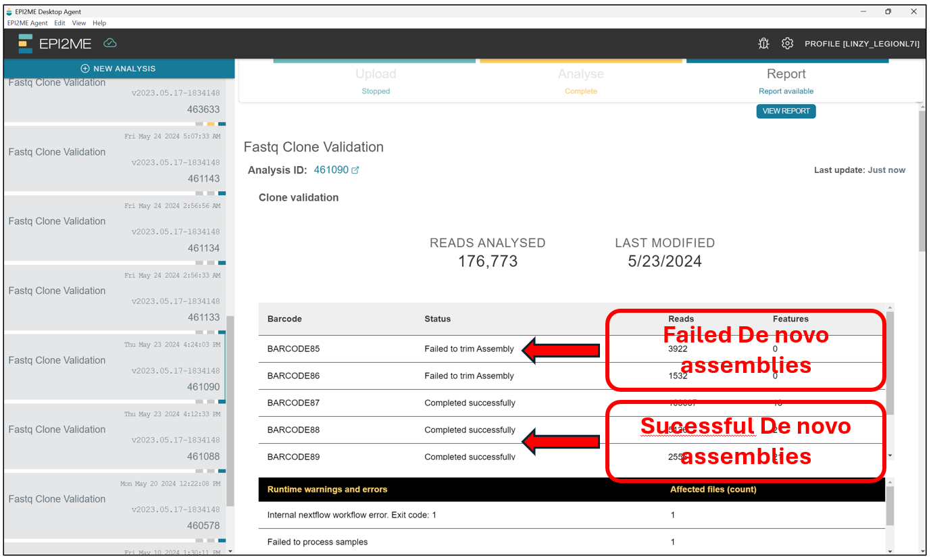Screen dimensions: 931x560
Task: Click LAST MODIFIED date 5/23/2024
Action: pyautogui.click(x=665, y=261)
